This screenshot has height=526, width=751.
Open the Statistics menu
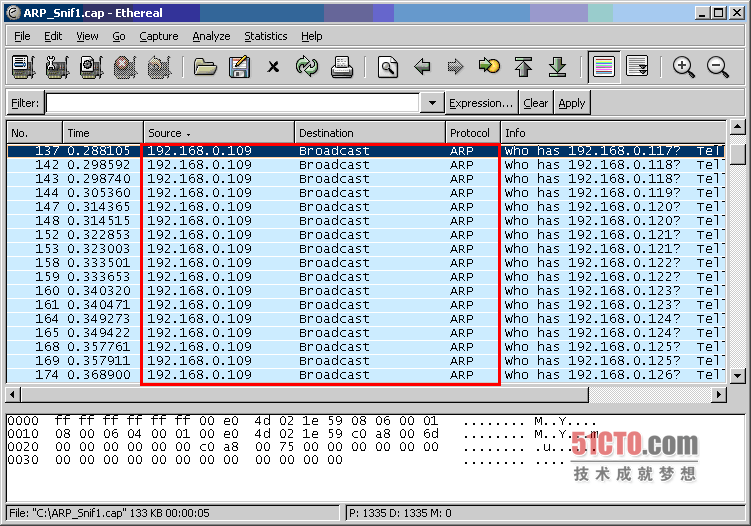click(265, 36)
